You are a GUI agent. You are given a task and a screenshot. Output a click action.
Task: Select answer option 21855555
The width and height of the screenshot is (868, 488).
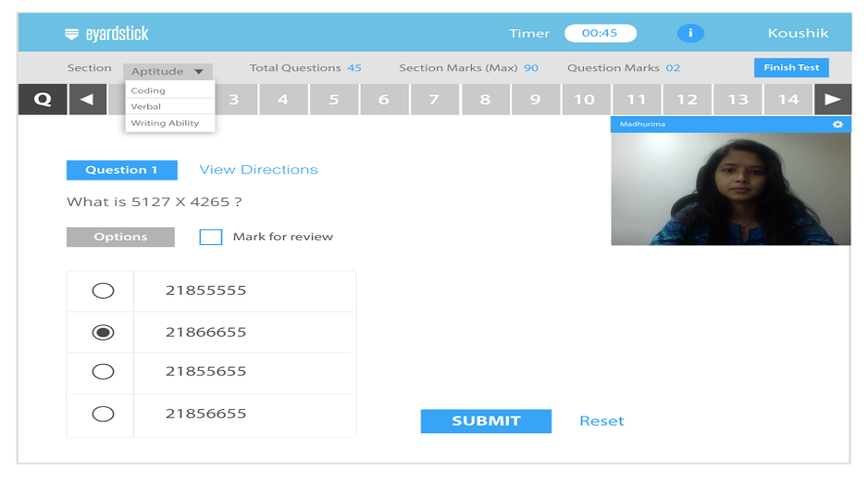click(x=103, y=291)
